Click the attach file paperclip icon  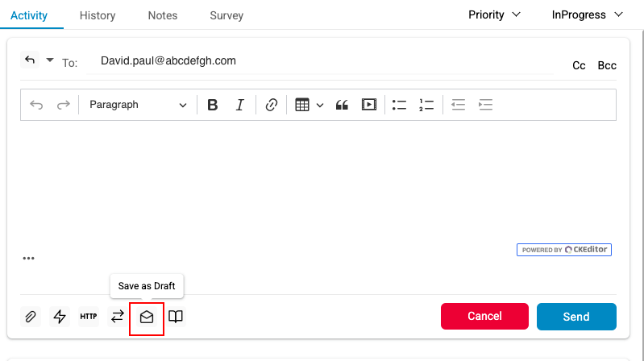(31, 317)
